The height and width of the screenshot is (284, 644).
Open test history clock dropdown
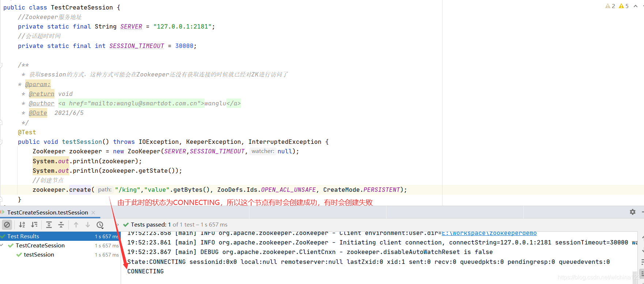[x=100, y=225]
